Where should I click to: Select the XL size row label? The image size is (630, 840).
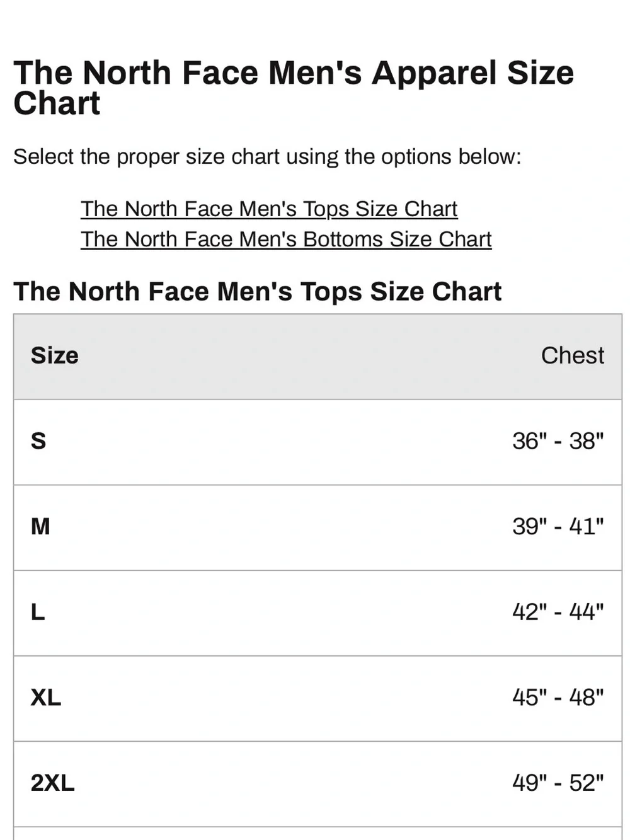tap(46, 698)
